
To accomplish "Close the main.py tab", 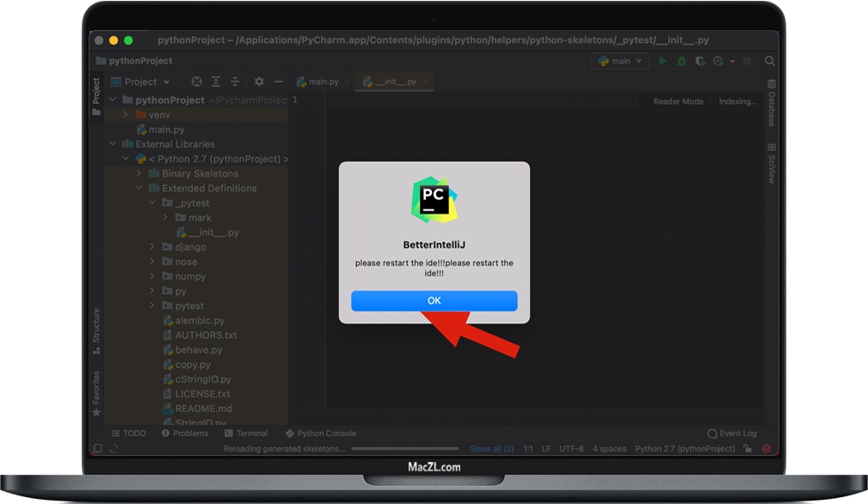I will coord(347,82).
